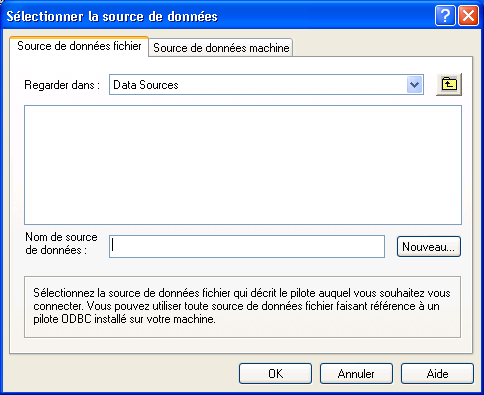
Task: Click the question mark help button
Action: click(x=445, y=16)
